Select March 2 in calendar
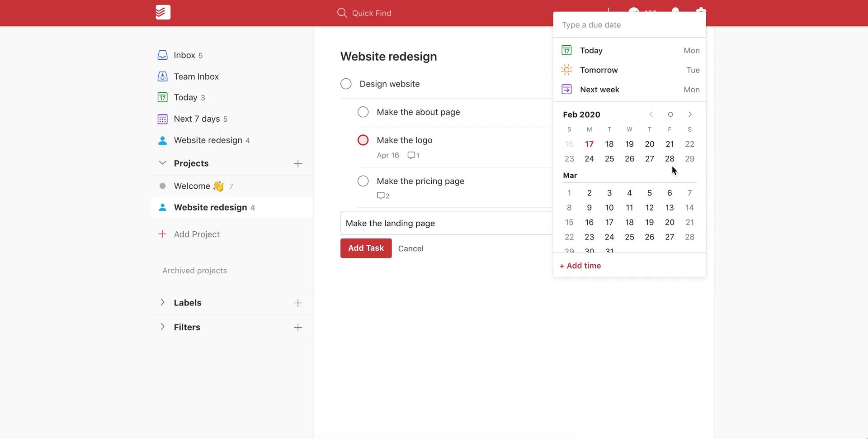 click(x=589, y=193)
